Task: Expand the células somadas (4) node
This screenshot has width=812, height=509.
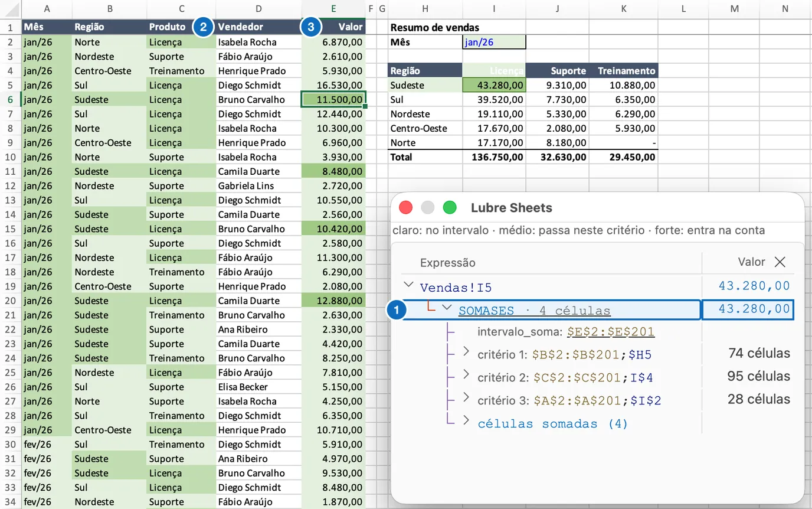Action: (466, 421)
